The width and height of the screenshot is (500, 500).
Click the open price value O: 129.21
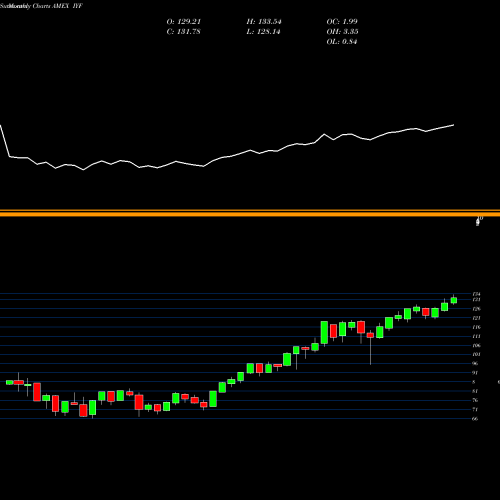(x=184, y=22)
